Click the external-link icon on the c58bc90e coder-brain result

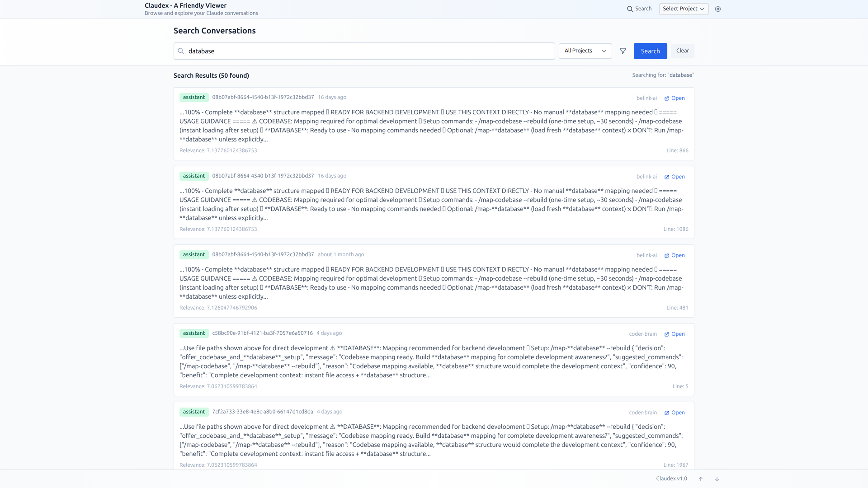(x=667, y=334)
